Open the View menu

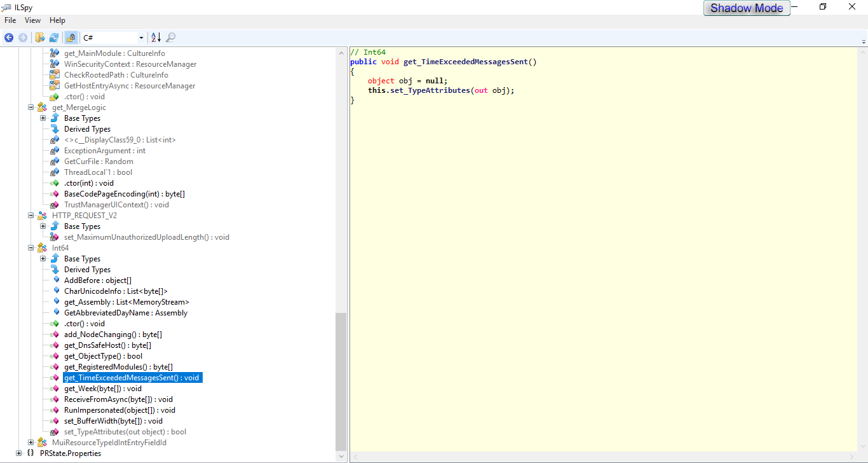click(32, 20)
